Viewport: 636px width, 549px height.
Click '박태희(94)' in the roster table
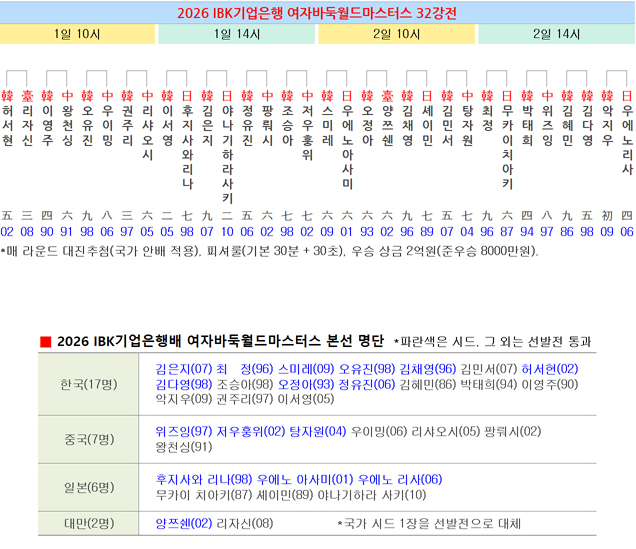pyautogui.click(x=489, y=384)
